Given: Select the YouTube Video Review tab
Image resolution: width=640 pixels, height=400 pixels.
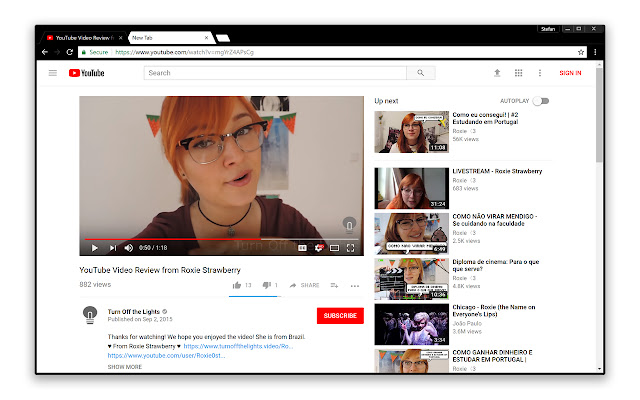Looking at the screenshot, I should click(85, 37).
